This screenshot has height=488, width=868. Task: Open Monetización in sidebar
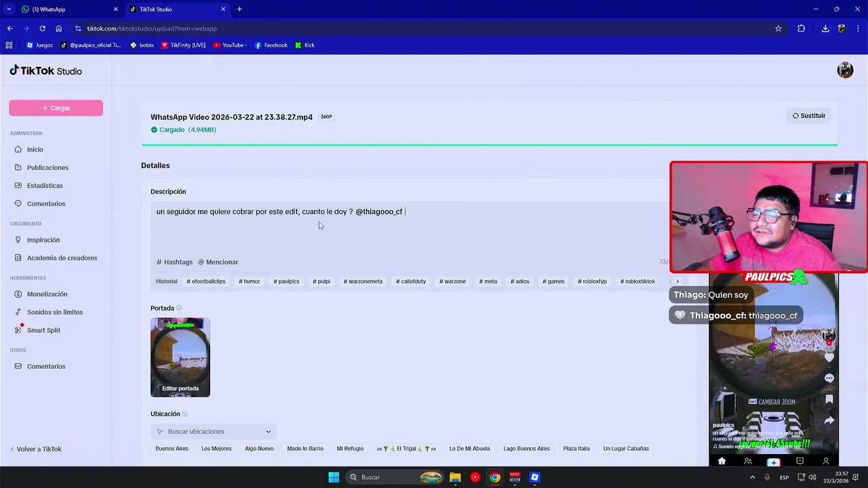tap(47, 294)
